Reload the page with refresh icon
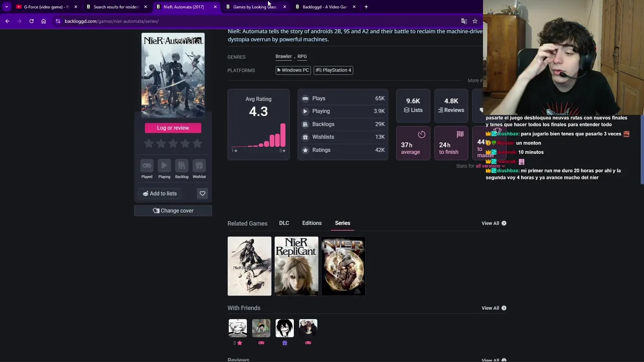 (x=31, y=21)
